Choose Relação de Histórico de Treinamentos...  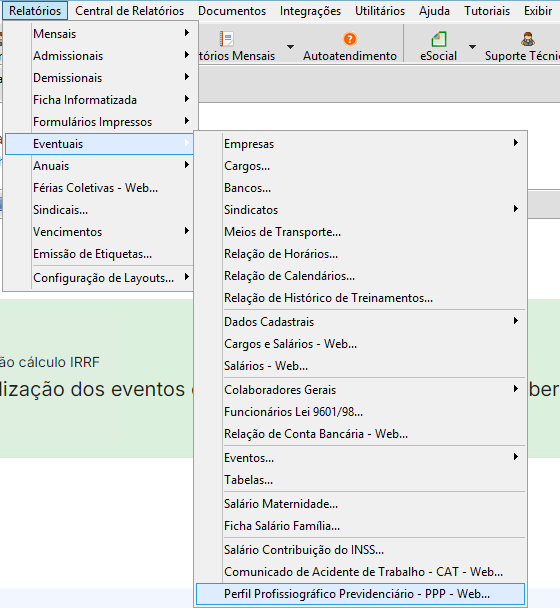tap(360, 298)
